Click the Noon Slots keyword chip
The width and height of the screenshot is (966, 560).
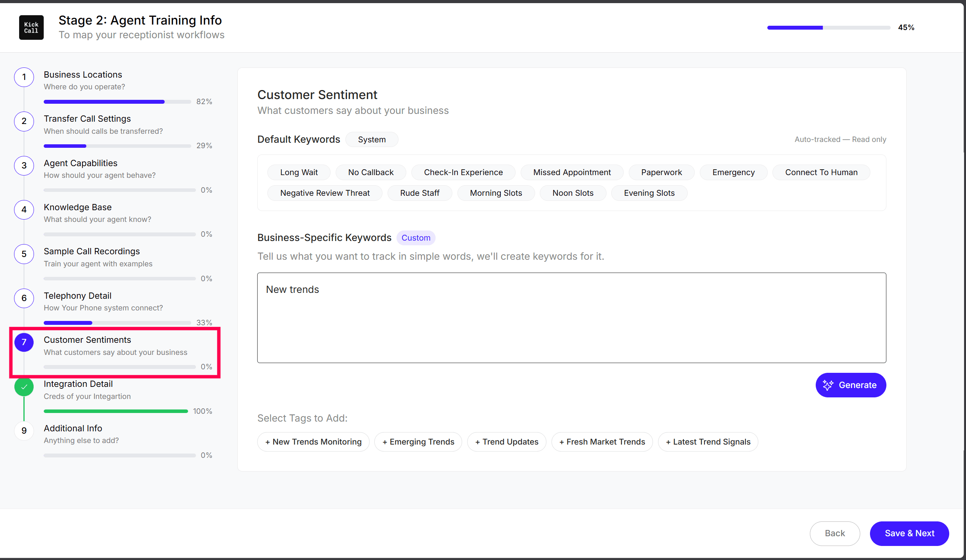click(573, 193)
